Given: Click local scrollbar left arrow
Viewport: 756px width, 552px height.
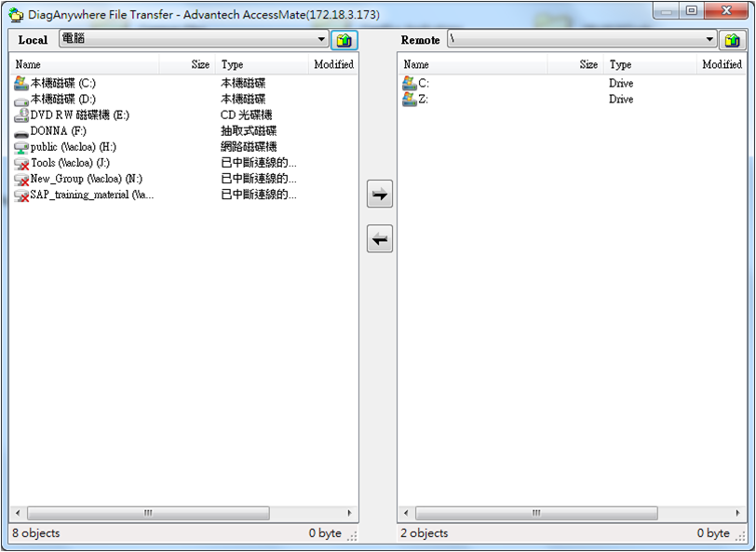Looking at the screenshot, I should [18, 513].
